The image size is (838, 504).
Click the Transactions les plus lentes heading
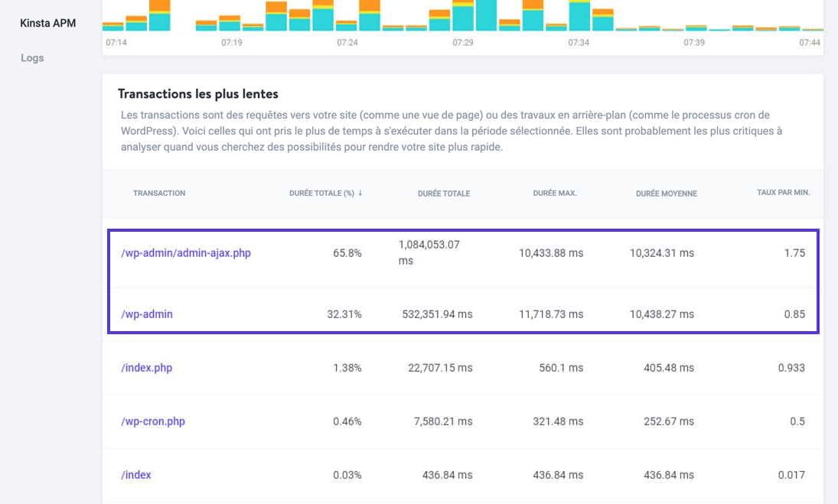coord(200,93)
